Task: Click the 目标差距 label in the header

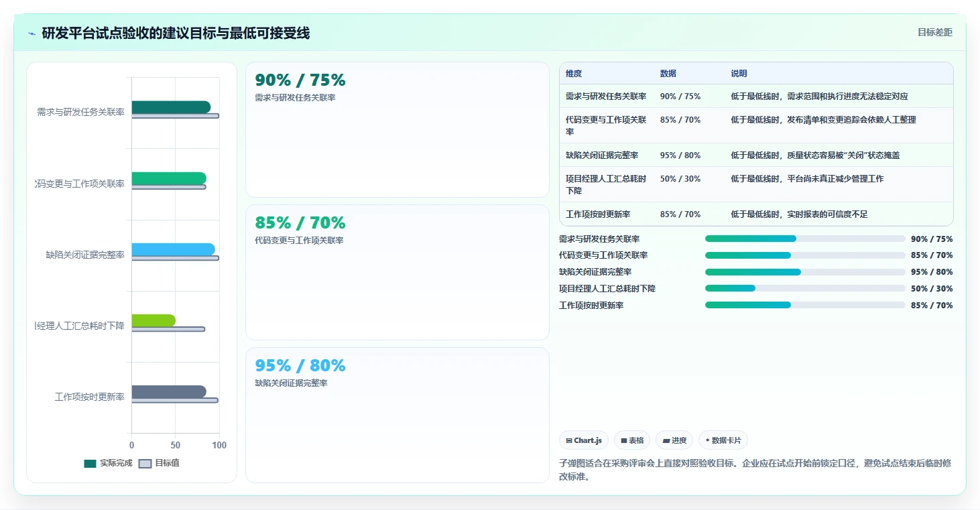Action: coord(934,32)
